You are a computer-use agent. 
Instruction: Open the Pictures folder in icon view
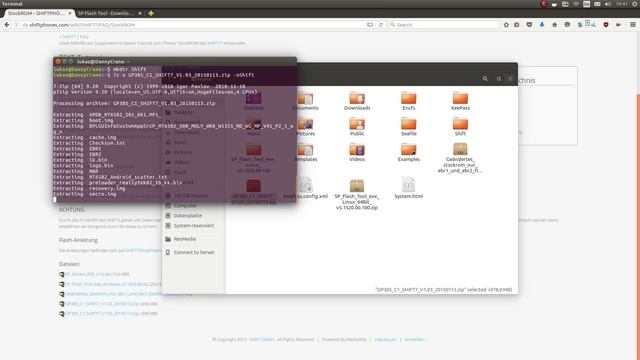305,127
